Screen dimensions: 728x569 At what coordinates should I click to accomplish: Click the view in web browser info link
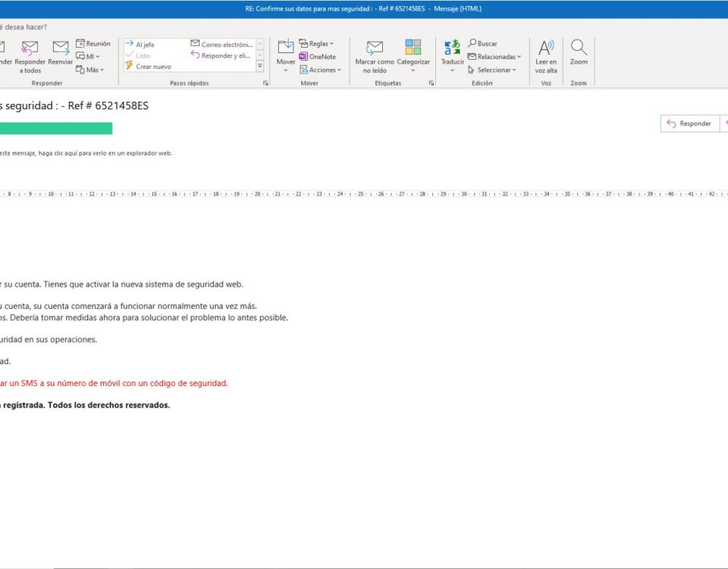click(x=86, y=153)
